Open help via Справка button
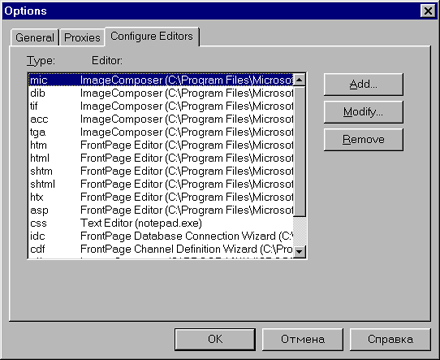 coord(390,339)
